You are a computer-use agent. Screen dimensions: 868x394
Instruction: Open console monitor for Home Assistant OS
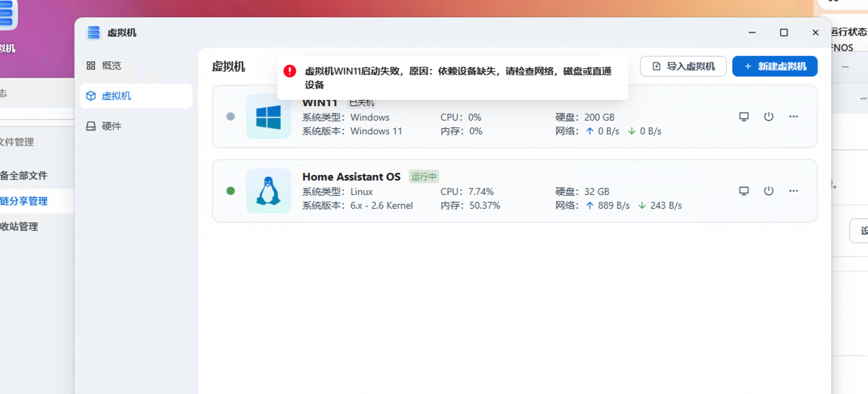point(743,191)
